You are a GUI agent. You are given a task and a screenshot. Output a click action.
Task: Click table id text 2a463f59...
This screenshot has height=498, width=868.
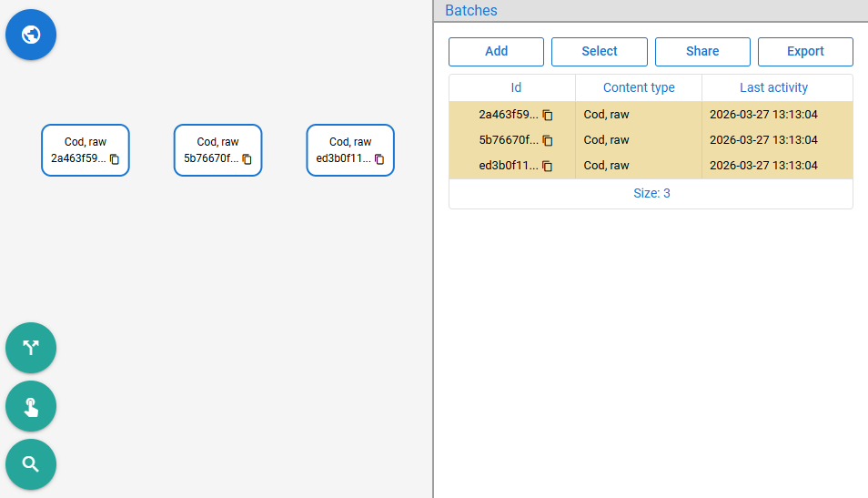[x=509, y=115]
